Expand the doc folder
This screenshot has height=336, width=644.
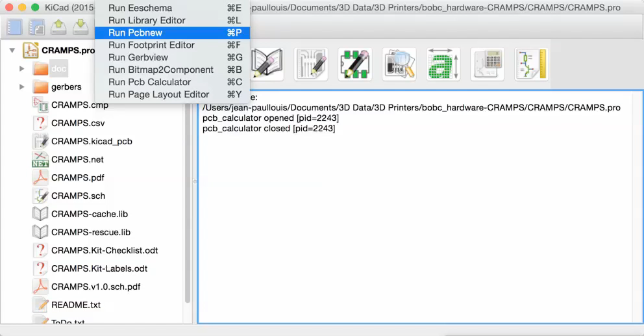click(x=22, y=68)
